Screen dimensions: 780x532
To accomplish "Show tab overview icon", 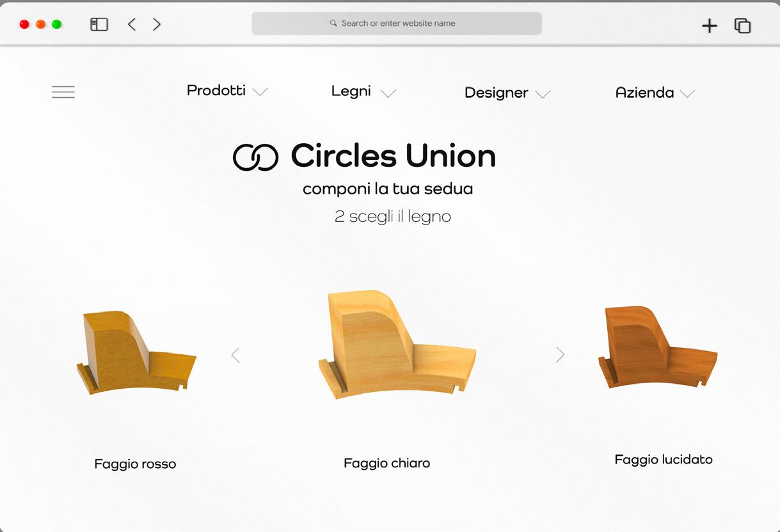I will (742, 26).
